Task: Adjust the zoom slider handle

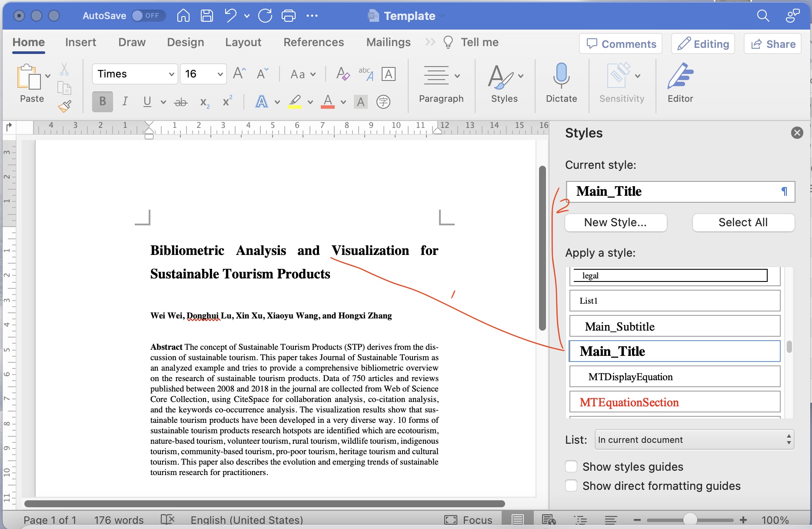Action: point(690,520)
